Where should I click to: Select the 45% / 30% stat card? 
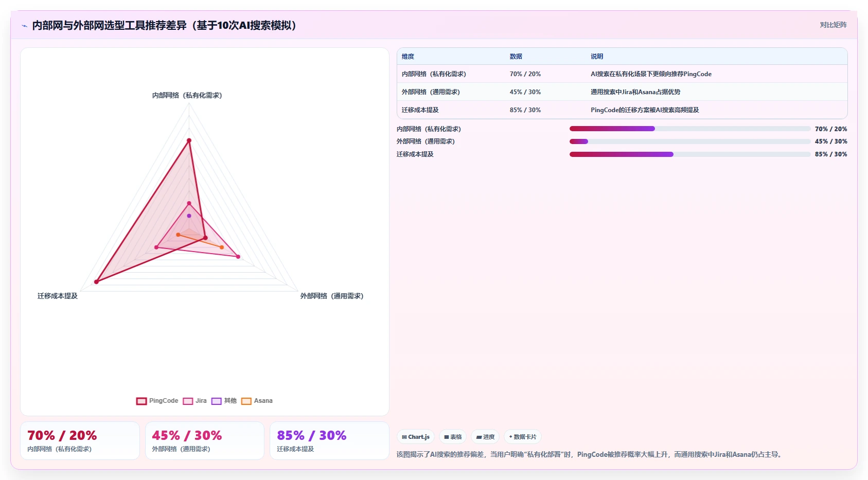point(205,440)
